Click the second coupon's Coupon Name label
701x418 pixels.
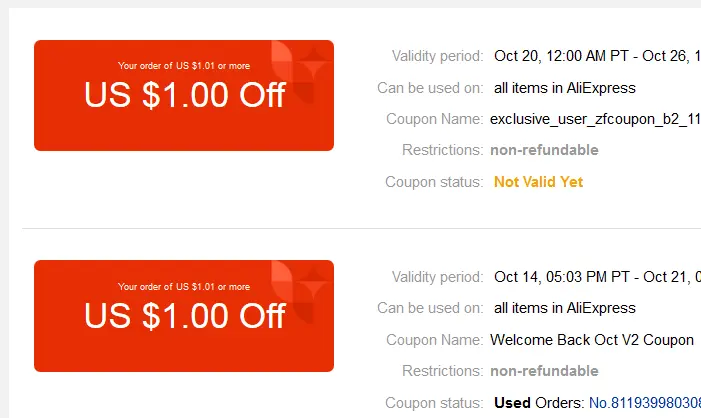tap(435, 340)
